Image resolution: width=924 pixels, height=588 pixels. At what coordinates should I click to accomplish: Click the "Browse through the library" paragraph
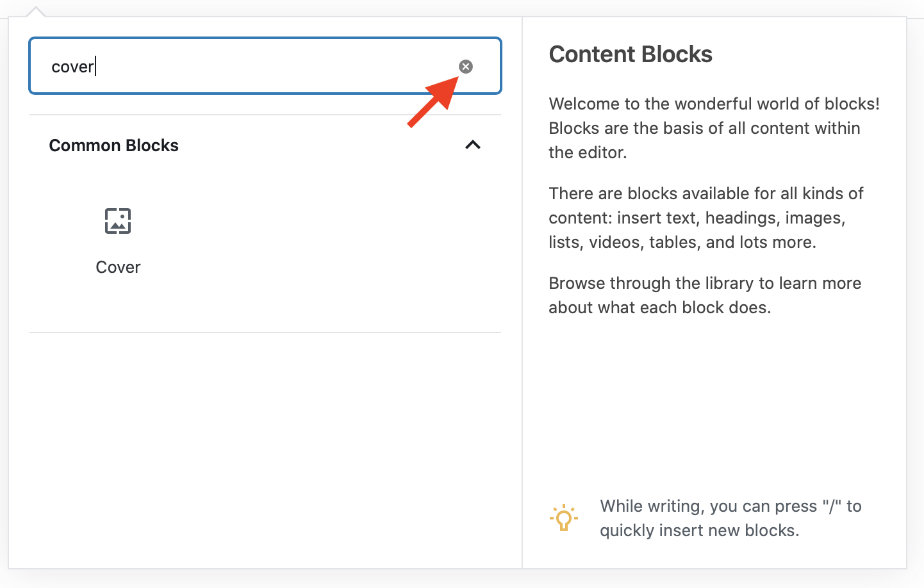tap(705, 295)
